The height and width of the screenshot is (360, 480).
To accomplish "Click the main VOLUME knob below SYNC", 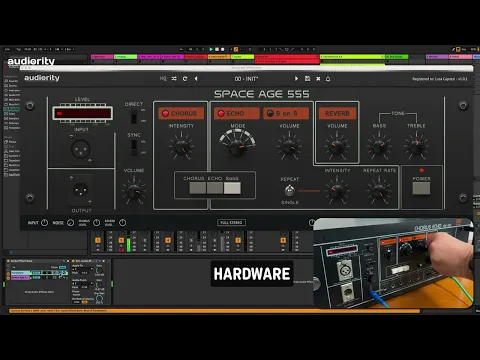I will 134,191.
